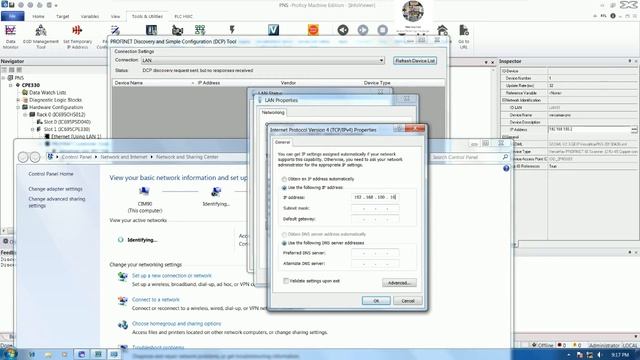Click the IP address input field

tap(375, 197)
